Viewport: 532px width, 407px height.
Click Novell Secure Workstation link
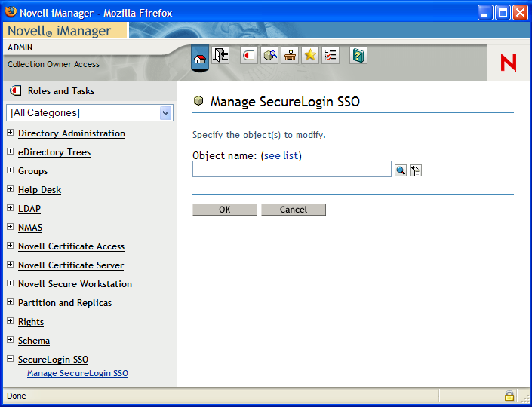click(75, 284)
